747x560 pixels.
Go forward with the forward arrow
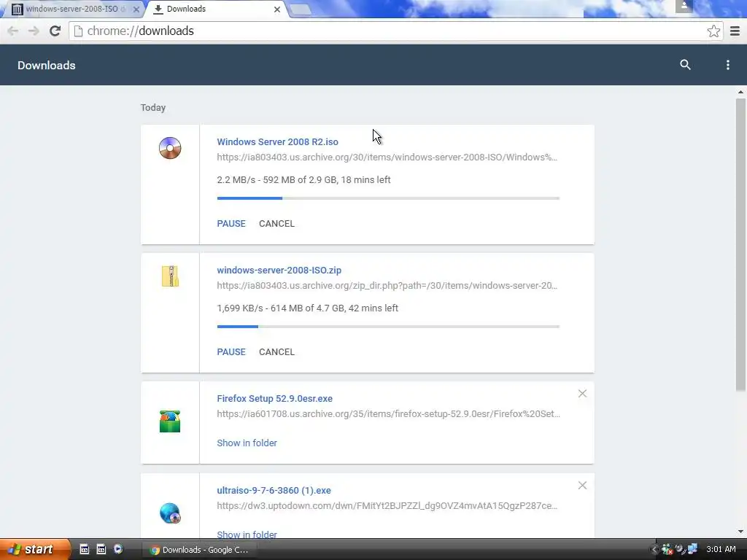(34, 31)
